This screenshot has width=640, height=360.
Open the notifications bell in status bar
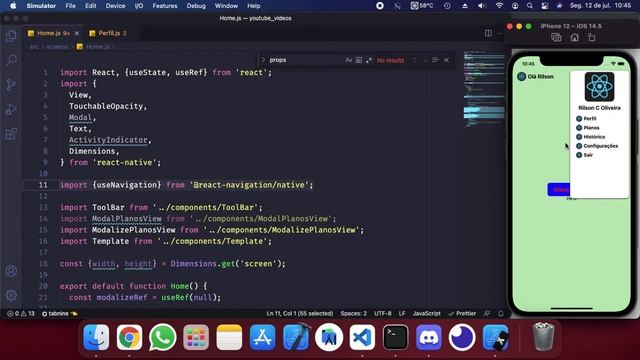(500, 313)
